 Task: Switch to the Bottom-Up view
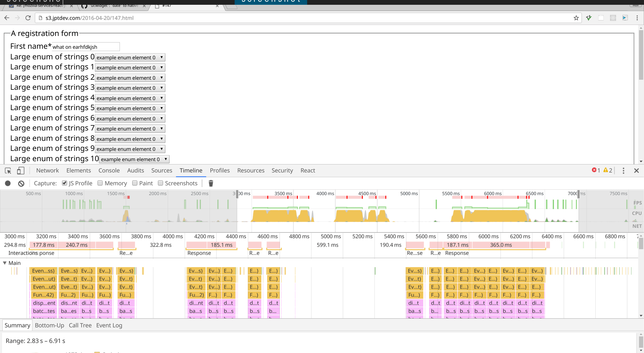[49, 325]
